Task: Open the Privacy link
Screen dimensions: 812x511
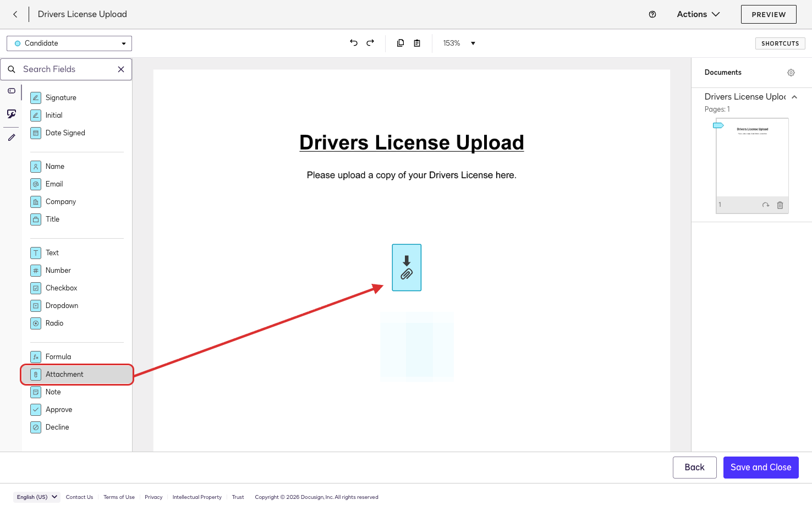Action: 153,497
